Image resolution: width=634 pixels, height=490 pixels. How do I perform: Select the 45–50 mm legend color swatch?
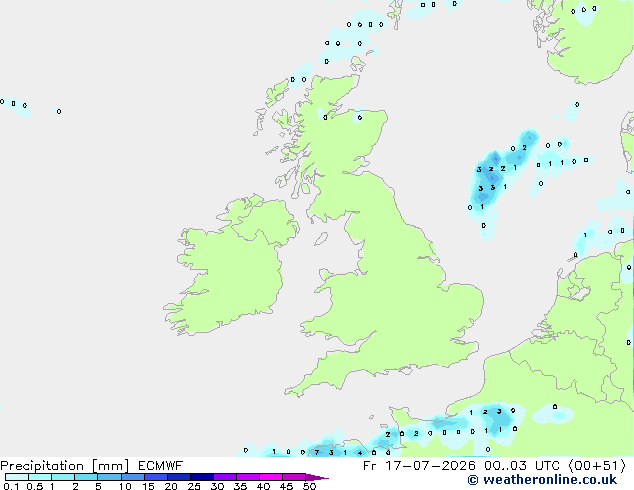[294, 477]
